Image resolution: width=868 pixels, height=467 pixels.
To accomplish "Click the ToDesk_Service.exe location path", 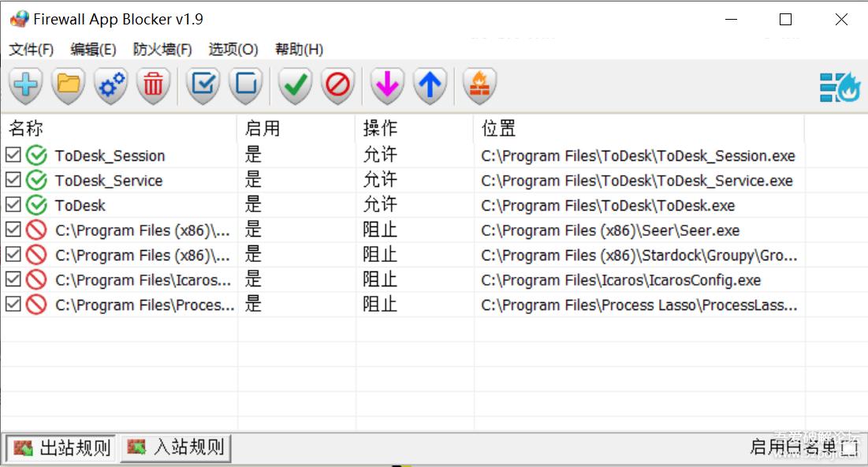I will (x=636, y=181).
